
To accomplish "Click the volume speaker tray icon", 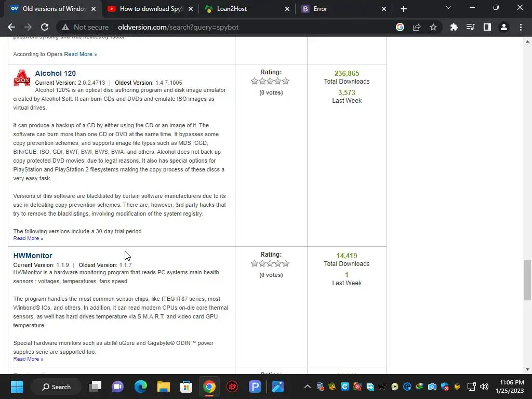I will (484, 387).
